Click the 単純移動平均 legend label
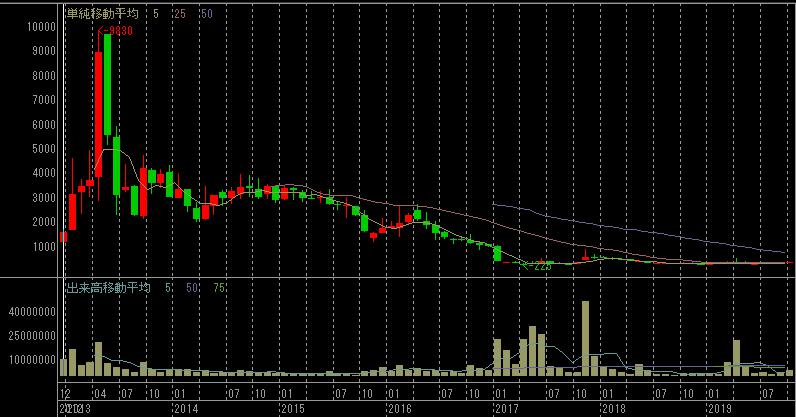Viewport: 796px width, 417px height. 102,14
